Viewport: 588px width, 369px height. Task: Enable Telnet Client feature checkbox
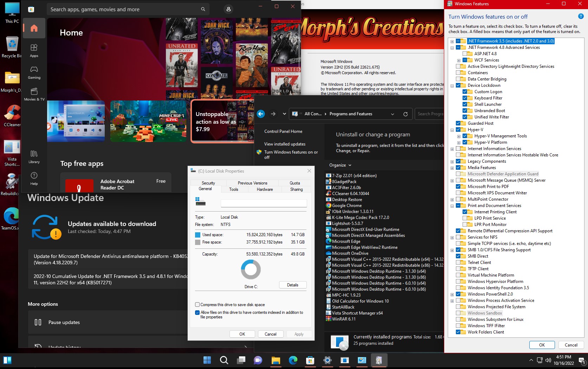click(458, 263)
